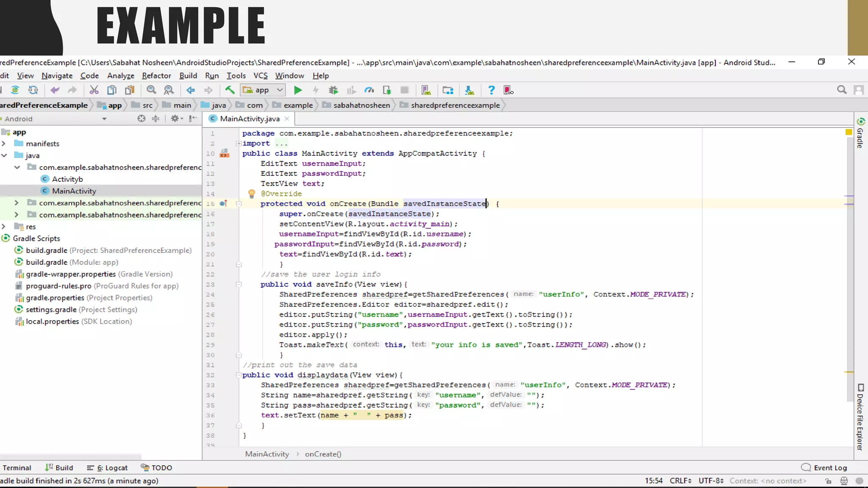868x488 pixels.
Task: Click the Make Project hammer icon
Action: tap(230, 90)
